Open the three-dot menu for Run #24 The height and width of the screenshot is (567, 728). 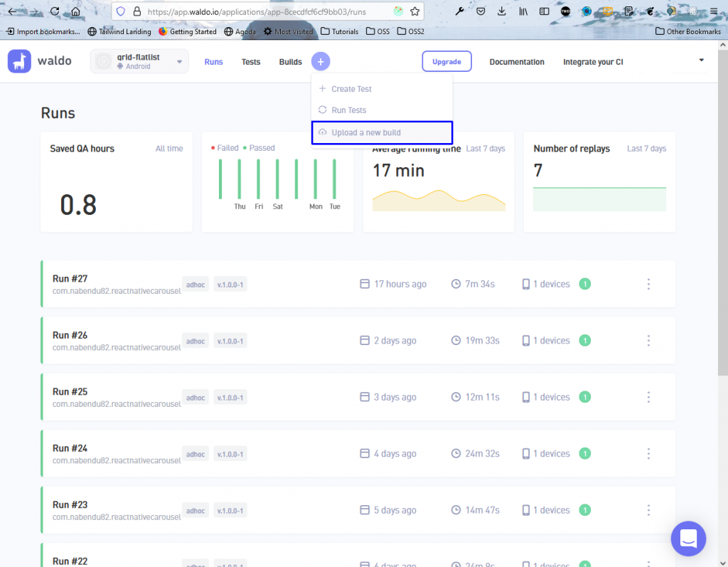coord(648,454)
